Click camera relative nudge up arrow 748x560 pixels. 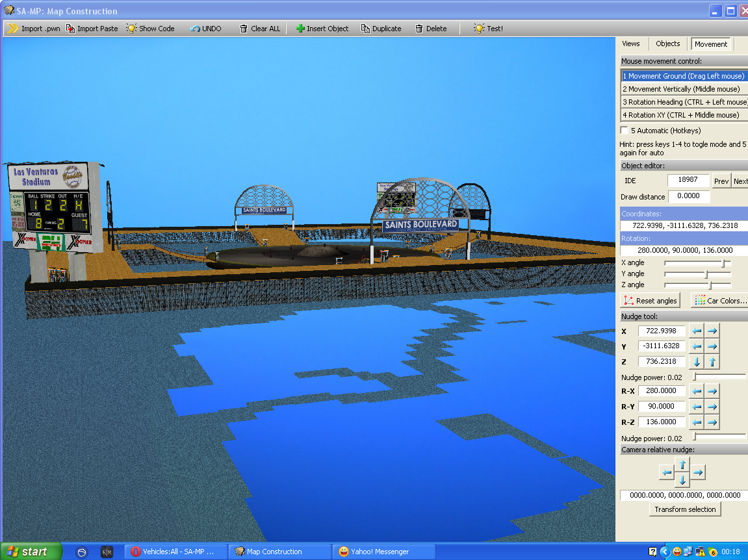click(682, 464)
